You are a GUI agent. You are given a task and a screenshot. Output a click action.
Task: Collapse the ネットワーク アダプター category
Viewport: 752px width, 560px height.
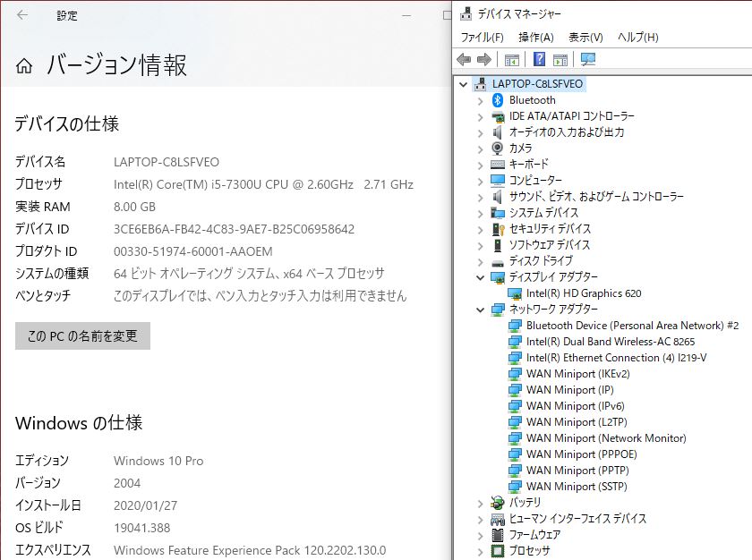pos(481,310)
